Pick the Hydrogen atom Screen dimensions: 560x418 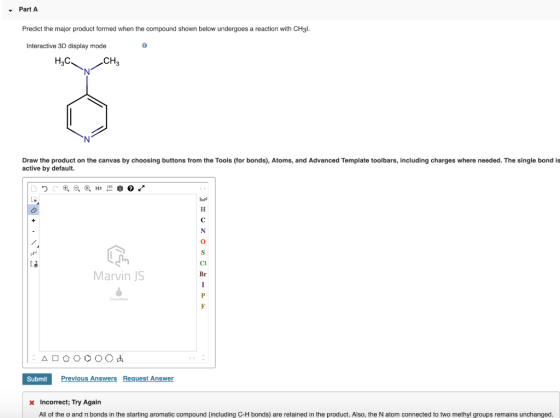tap(203, 209)
